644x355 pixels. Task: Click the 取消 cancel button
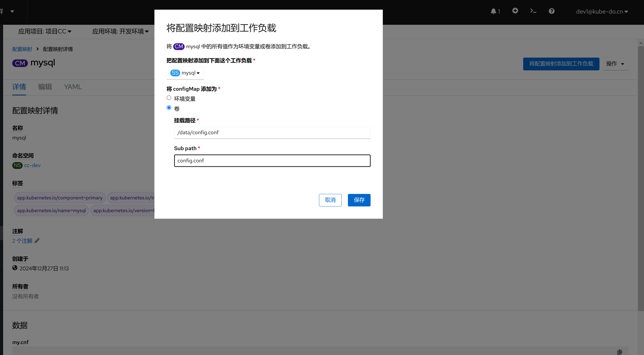point(330,200)
